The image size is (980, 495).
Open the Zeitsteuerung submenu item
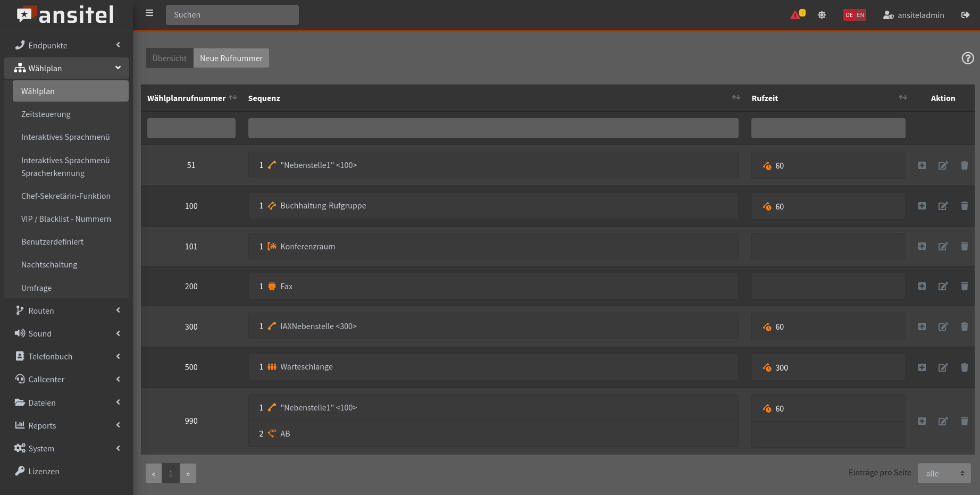click(46, 114)
